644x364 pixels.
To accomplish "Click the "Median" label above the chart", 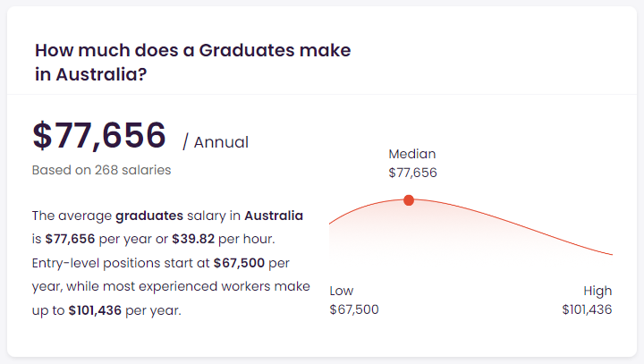I will [412, 154].
